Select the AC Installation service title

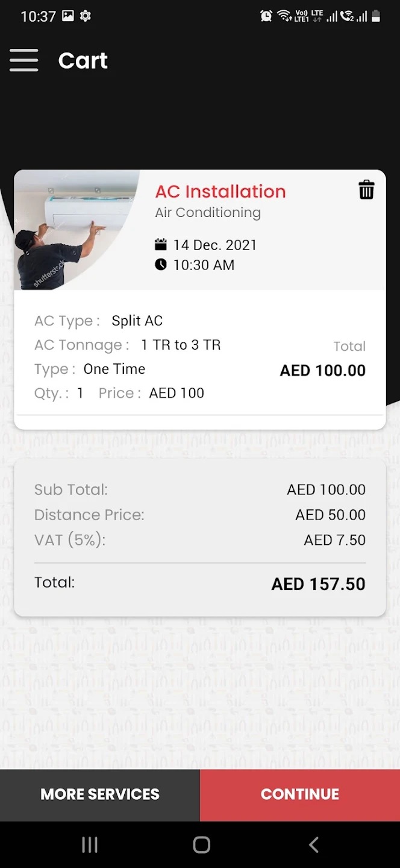[220, 191]
